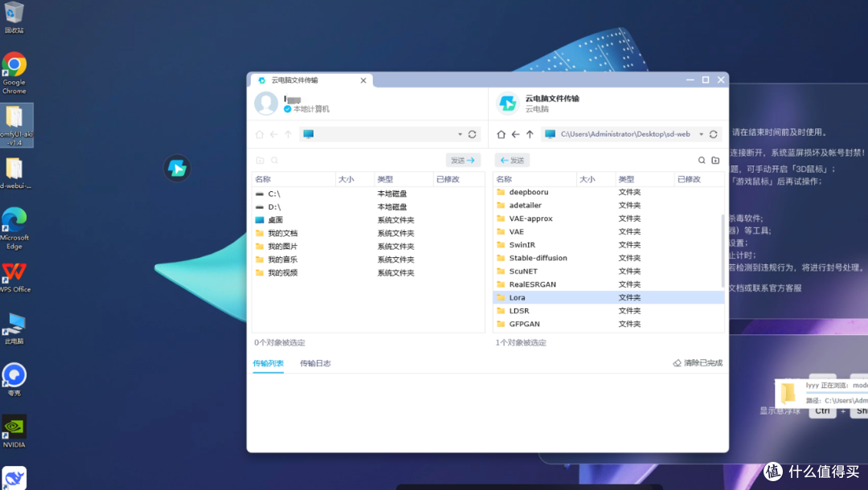Click local panel home icon

[260, 134]
